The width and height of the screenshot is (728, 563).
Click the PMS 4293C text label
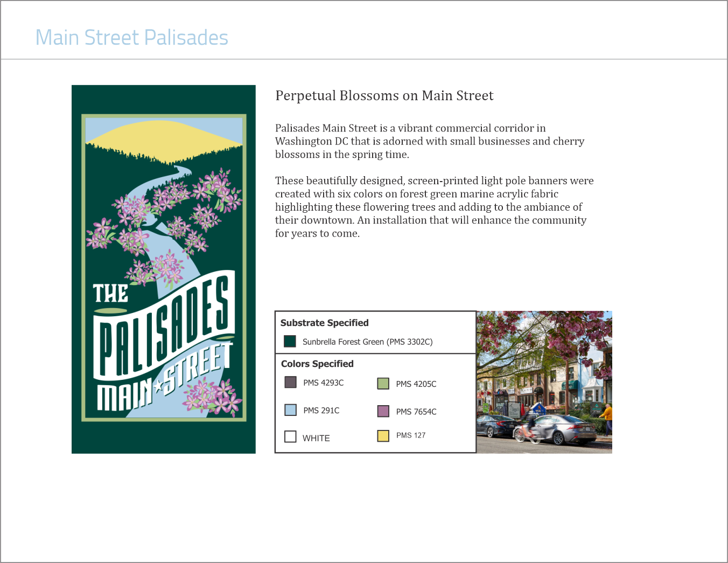(323, 383)
